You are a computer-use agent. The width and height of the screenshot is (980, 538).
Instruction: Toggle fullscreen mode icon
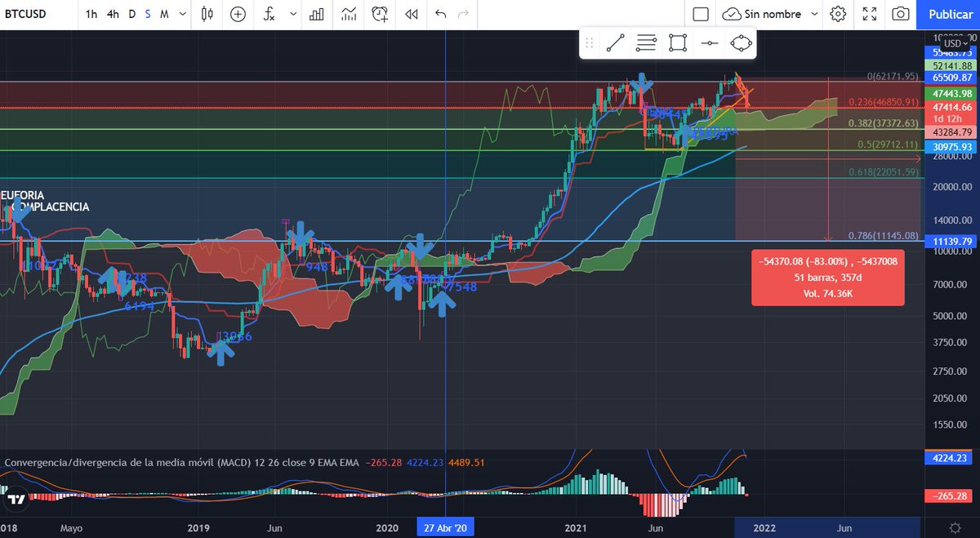(869, 14)
